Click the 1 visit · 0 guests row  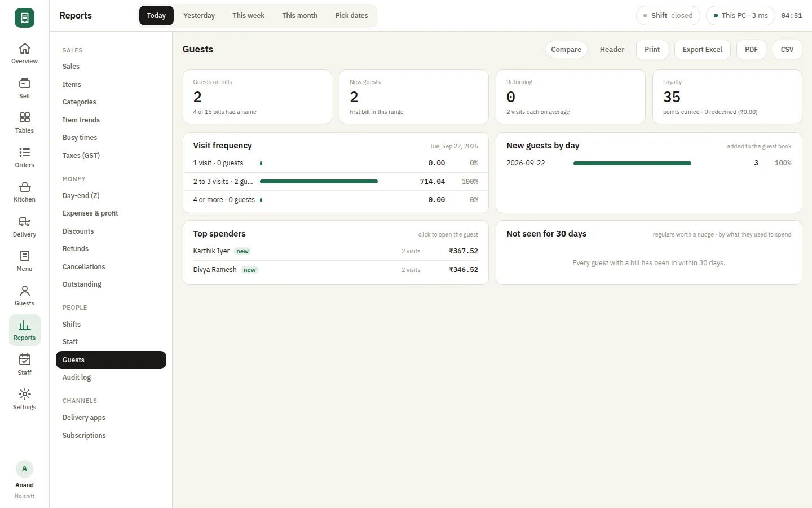(x=336, y=163)
